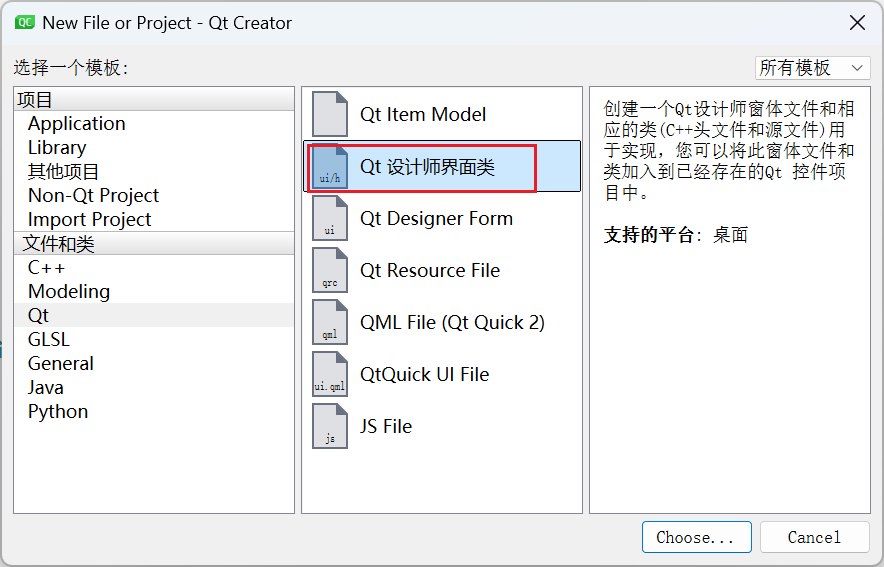Select the General category
Screen dimensions: 884x567
click(154, 364)
